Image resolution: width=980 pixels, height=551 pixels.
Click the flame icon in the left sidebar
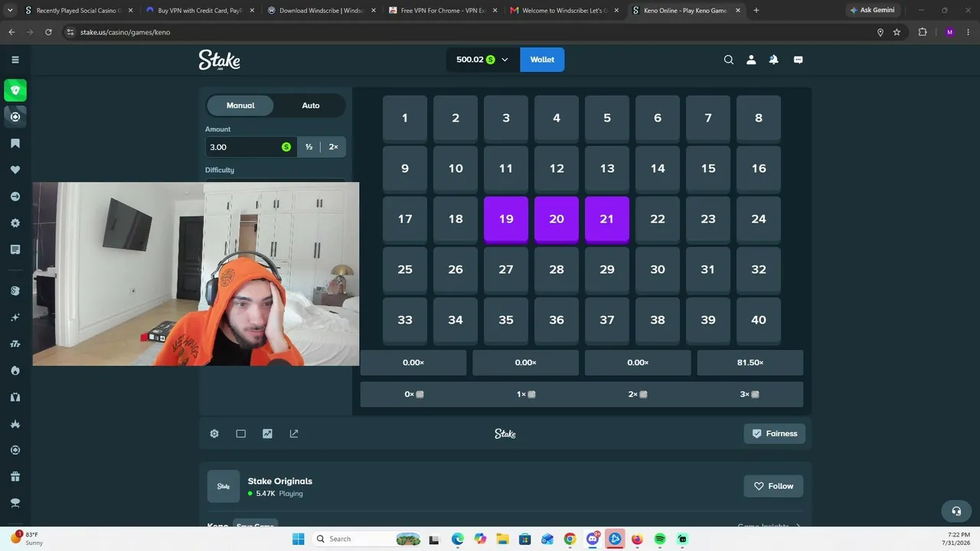tap(15, 370)
